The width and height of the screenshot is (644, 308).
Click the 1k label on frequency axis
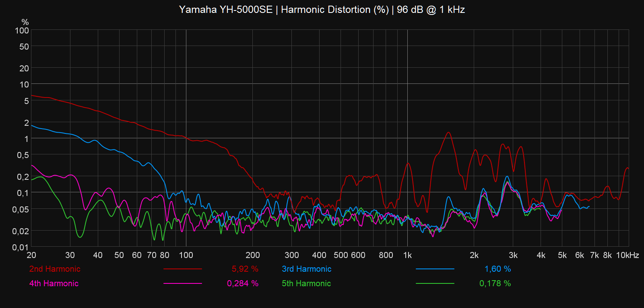tap(407, 255)
